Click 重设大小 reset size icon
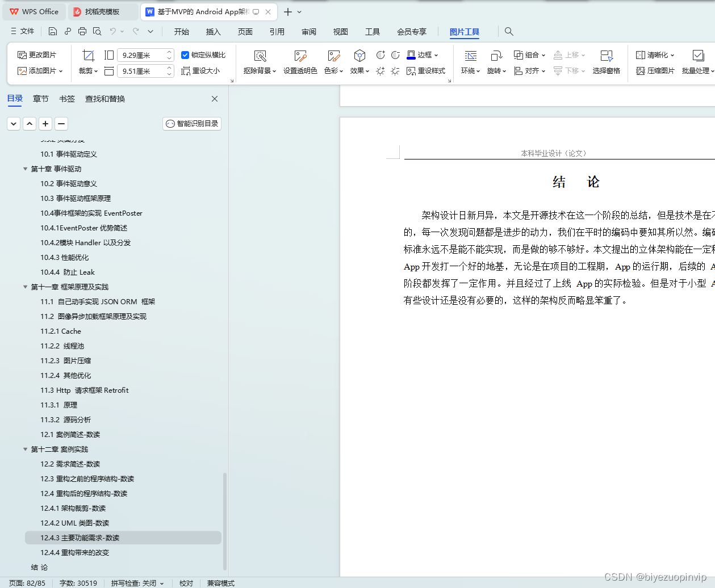 point(200,71)
